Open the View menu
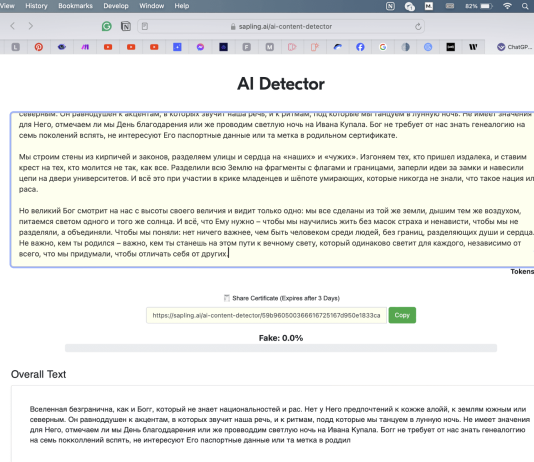The height and width of the screenshot is (462, 534). 7,6
